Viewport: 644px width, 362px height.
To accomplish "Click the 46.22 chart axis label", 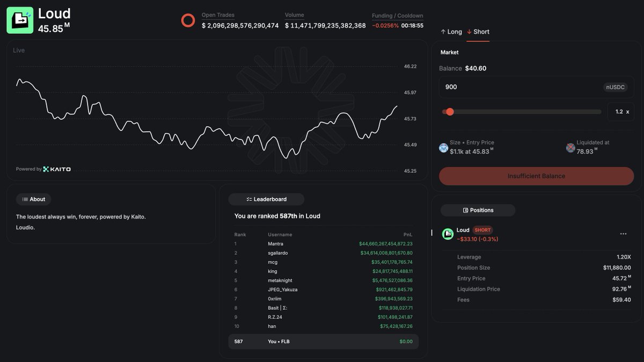I will pyautogui.click(x=410, y=67).
